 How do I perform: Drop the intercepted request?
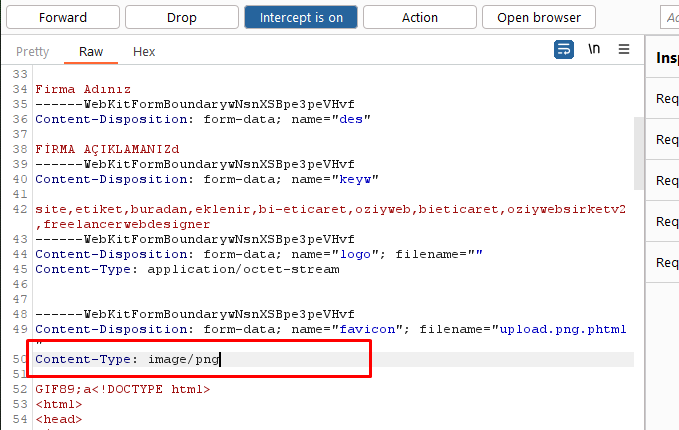click(x=182, y=17)
